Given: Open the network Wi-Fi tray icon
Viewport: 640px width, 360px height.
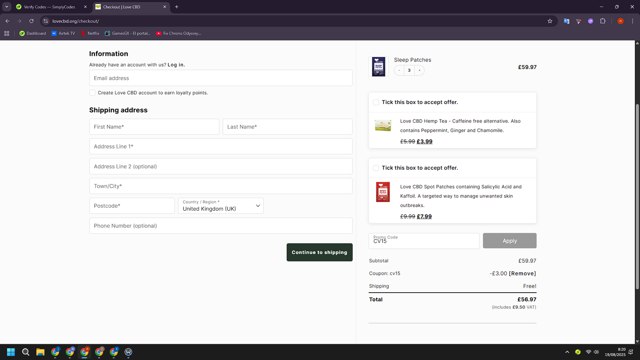Looking at the screenshot, I should pyautogui.click(x=588, y=352).
